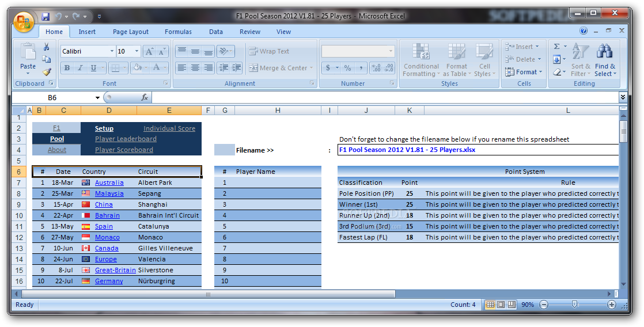This screenshot has width=644, height=327.
Task: Go to Player Scoreboard link
Action: [124, 150]
